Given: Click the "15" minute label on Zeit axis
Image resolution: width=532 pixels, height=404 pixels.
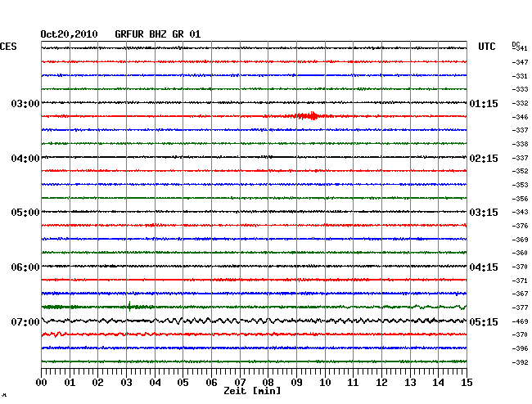Looking at the screenshot, I should tap(467, 383).
